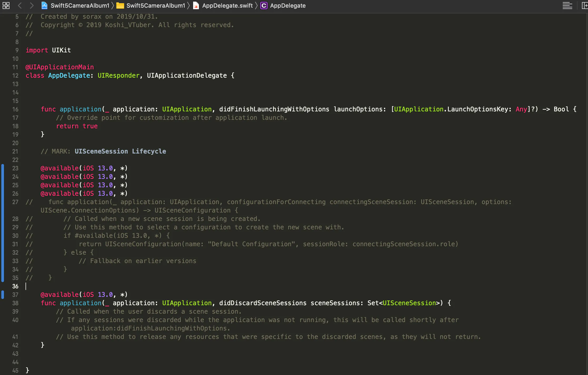This screenshot has width=588, height=375.
Task: Expand the AppDelegate class symbol breadcrumb
Action: click(288, 6)
